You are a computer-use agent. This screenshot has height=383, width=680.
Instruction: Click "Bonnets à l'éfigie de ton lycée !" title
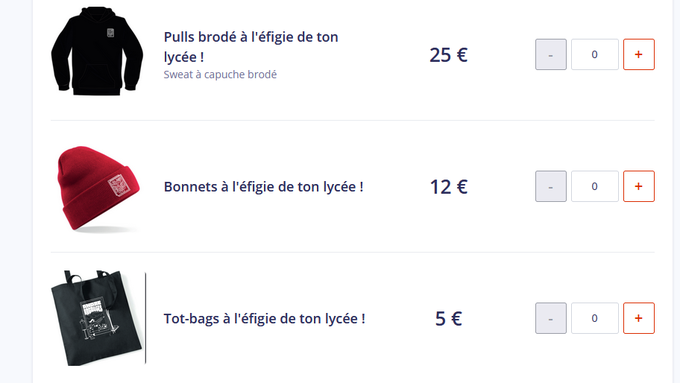(x=264, y=187)
